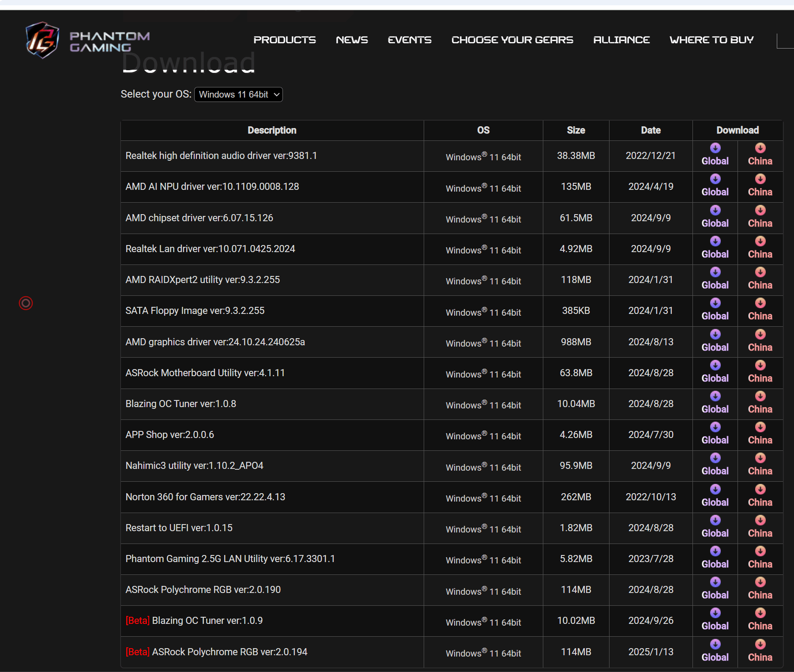The width and height of the screenshot is (794, 672).
Task: Download APP Shop from Global
Action: point(715,434)
